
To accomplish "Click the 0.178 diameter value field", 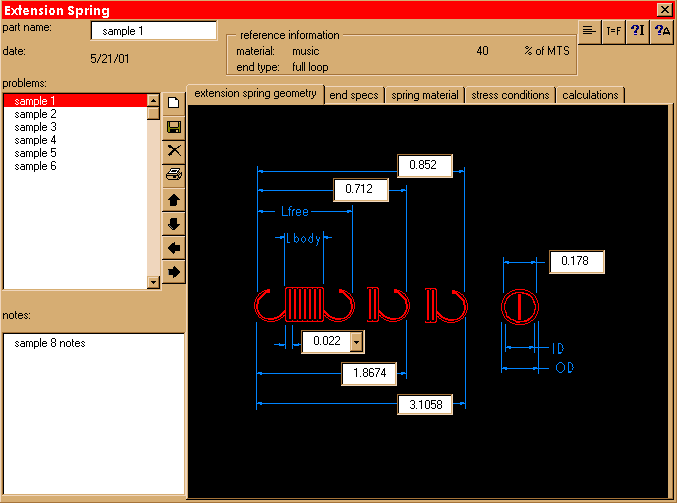I will [576, 262].
